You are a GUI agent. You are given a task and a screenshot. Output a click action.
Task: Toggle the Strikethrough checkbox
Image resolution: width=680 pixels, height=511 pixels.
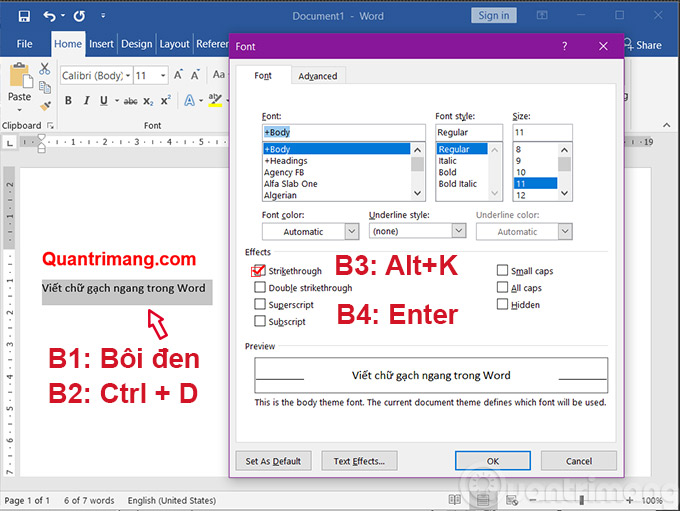click(258, 271)
